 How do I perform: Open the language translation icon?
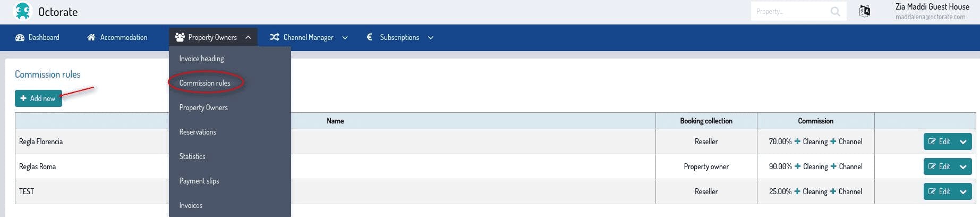tap(865, 11)
